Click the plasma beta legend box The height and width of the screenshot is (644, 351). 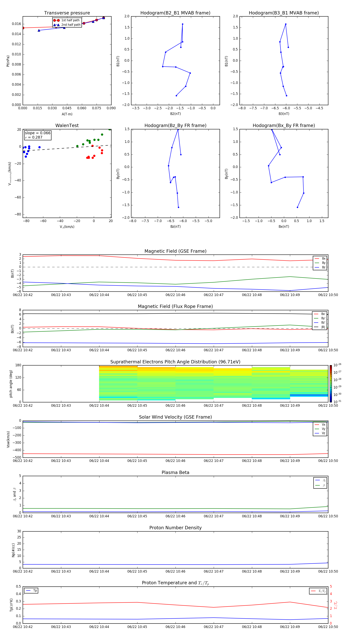tap(320, 483)
